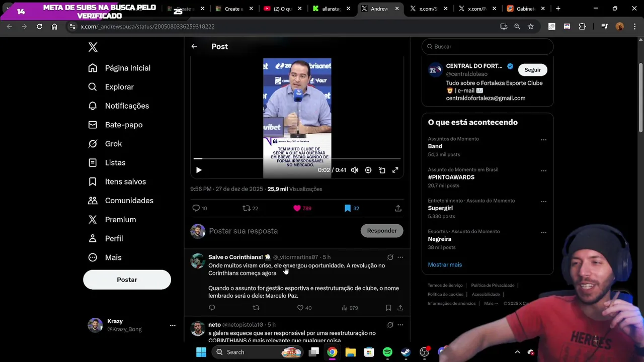This screenshot has width=644, height=362.
Task: Open Spotify from taskbar
Action: click(x=387, y=352)
